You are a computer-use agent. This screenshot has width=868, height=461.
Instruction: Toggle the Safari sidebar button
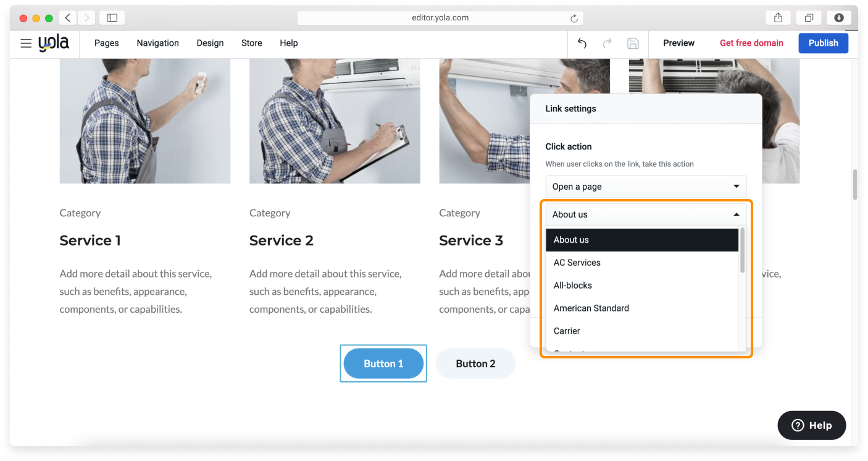pyautogui.click(x=112, y=18)
